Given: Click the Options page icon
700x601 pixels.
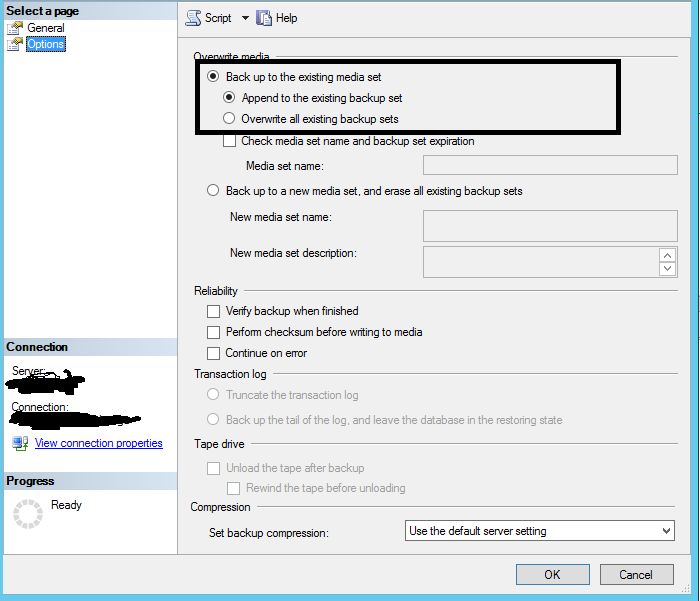Looking at the screenshot, I should [x=15, y=44].
